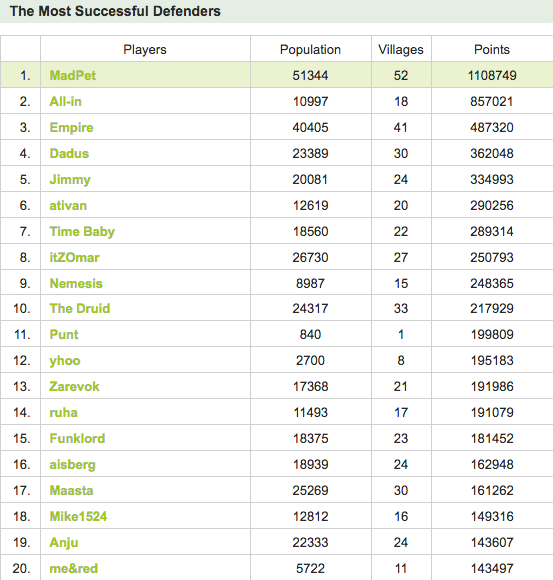
Task: Click the Population column header
Action: click(x=310, y=50)
